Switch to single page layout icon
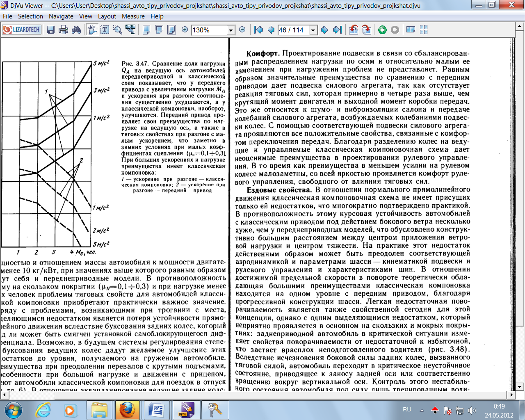 point(146,30)
